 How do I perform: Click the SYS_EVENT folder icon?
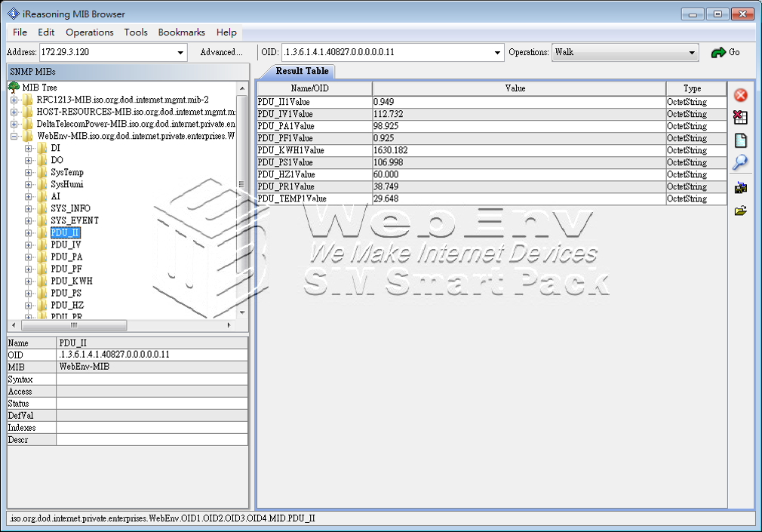tap(41, 221)
